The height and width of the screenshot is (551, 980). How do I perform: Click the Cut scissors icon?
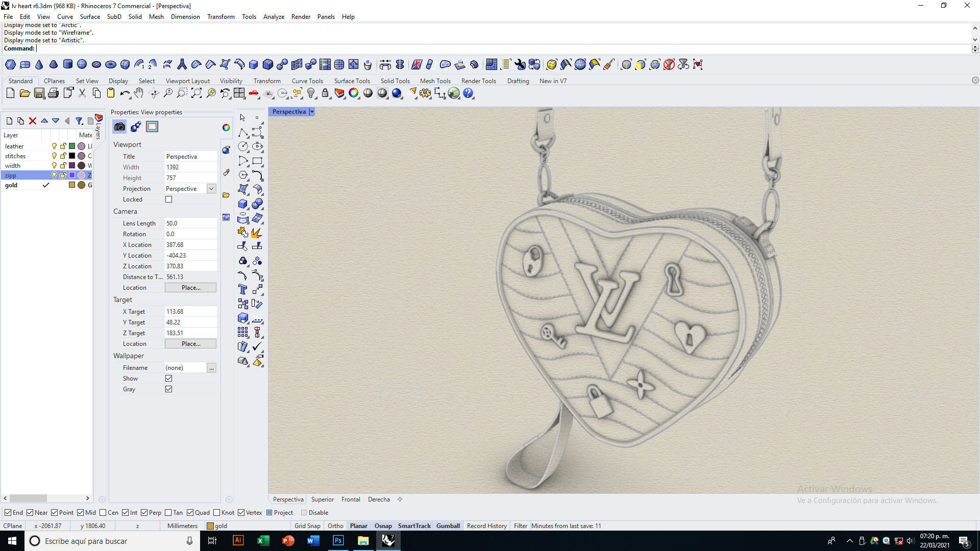pos(82,93)
